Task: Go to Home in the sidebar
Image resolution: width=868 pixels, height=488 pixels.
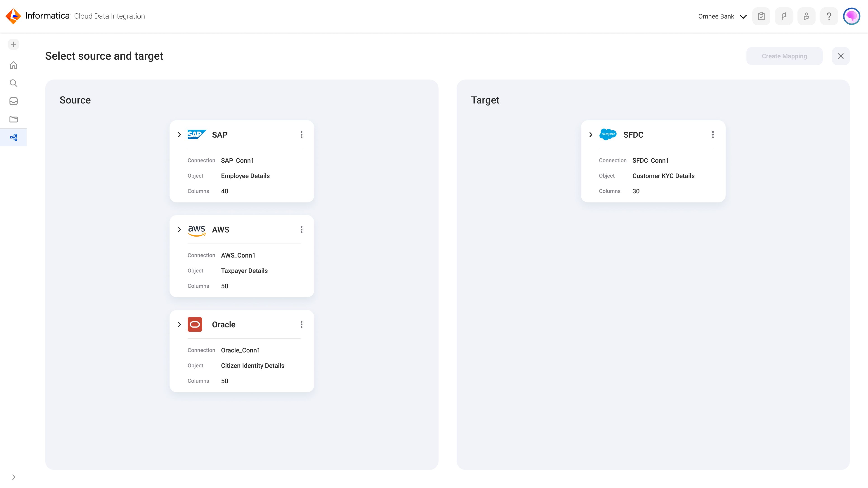Action: tap(14, 65)
